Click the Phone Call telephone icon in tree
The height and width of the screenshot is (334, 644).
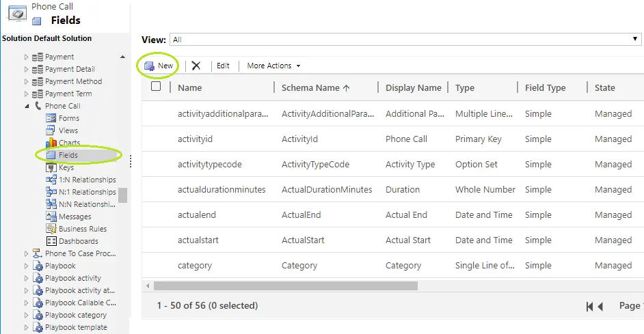tap(38, 106)
